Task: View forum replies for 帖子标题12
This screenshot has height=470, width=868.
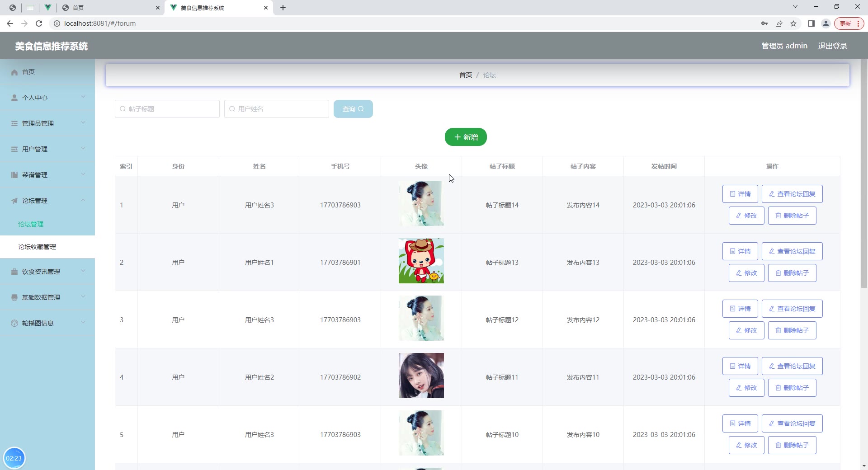Action: tap(792, 309)
